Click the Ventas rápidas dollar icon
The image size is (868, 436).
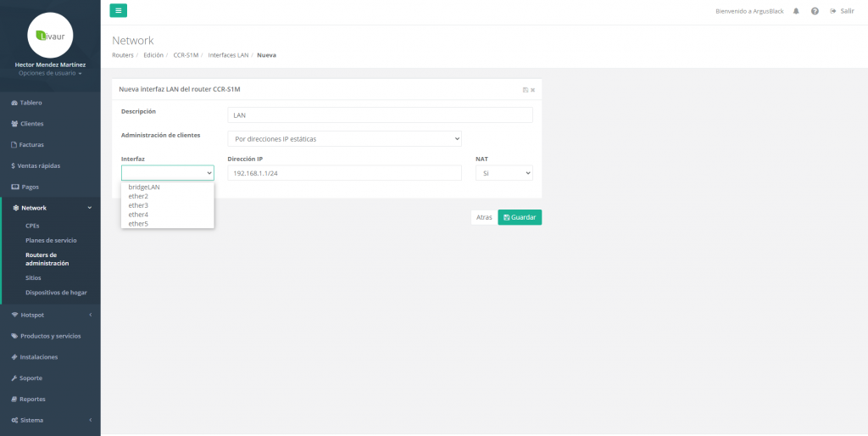point(14,166)
